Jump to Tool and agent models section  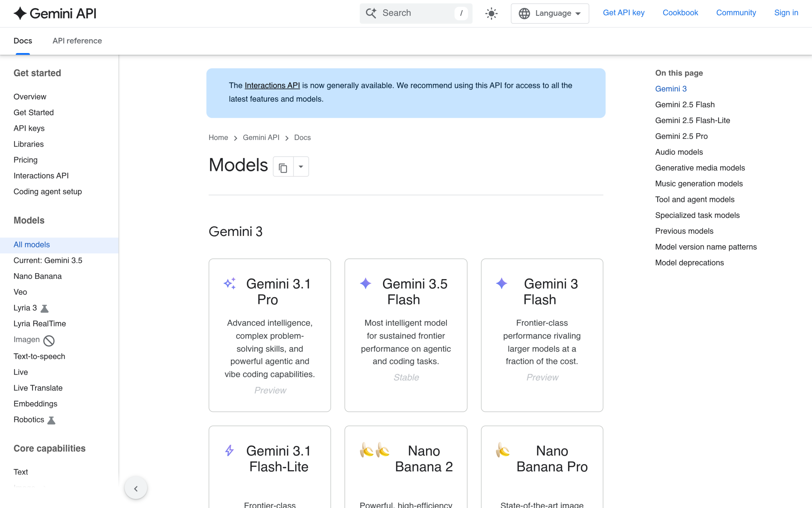(695, 199)
